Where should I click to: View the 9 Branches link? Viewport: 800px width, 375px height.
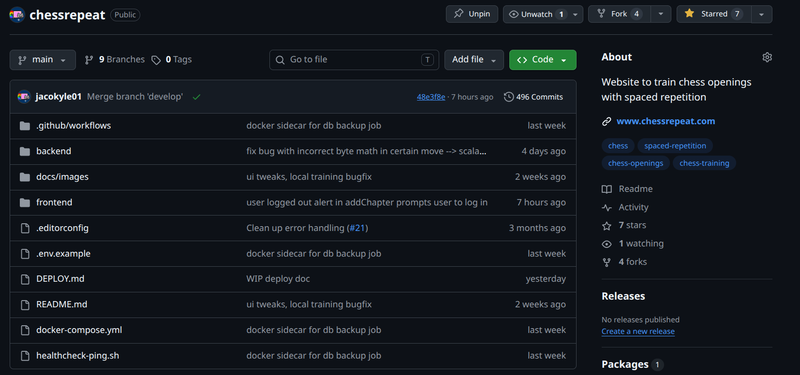pyautogui.click(x=115, y=60)
